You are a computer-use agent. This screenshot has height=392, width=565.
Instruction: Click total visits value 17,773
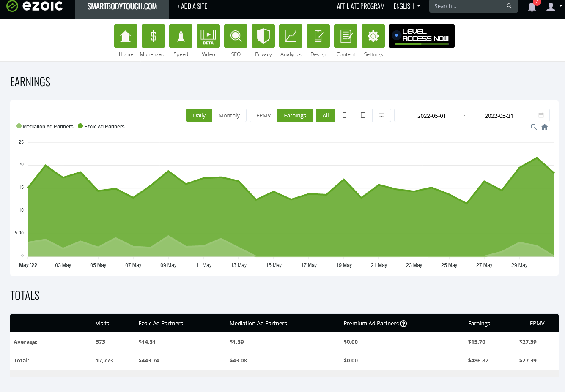pos(104,360)
